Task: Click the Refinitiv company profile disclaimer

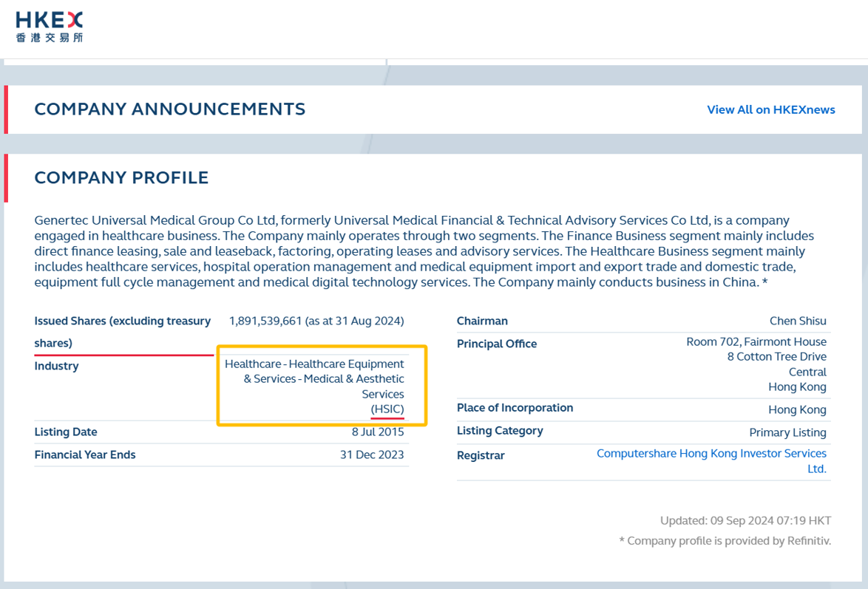Action: 725,541
